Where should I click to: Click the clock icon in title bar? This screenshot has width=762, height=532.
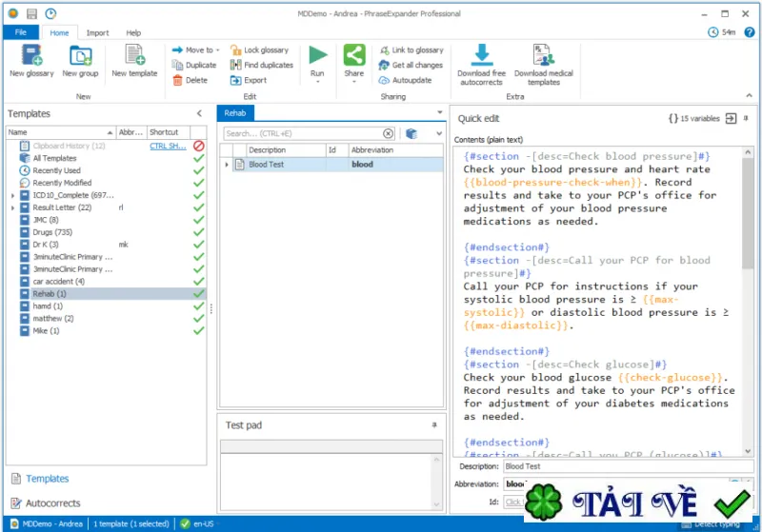(50, 13)
